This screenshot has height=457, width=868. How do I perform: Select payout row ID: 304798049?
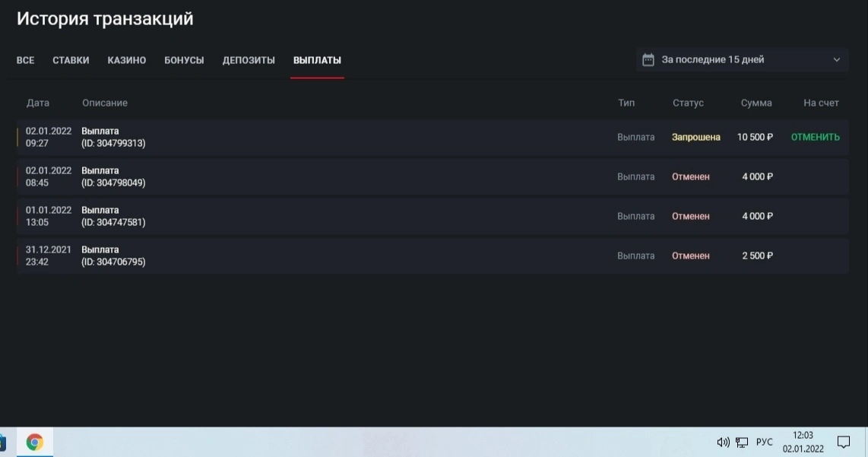coord(432,176)
